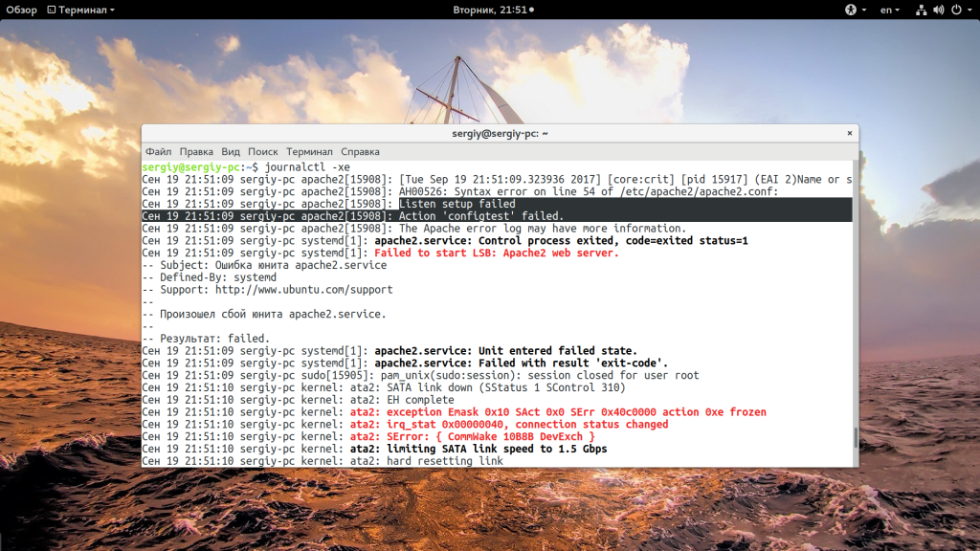The width and height of the screenshot is (980, 551).
Task: Open the Справка menu
Action: pos(360,151)
